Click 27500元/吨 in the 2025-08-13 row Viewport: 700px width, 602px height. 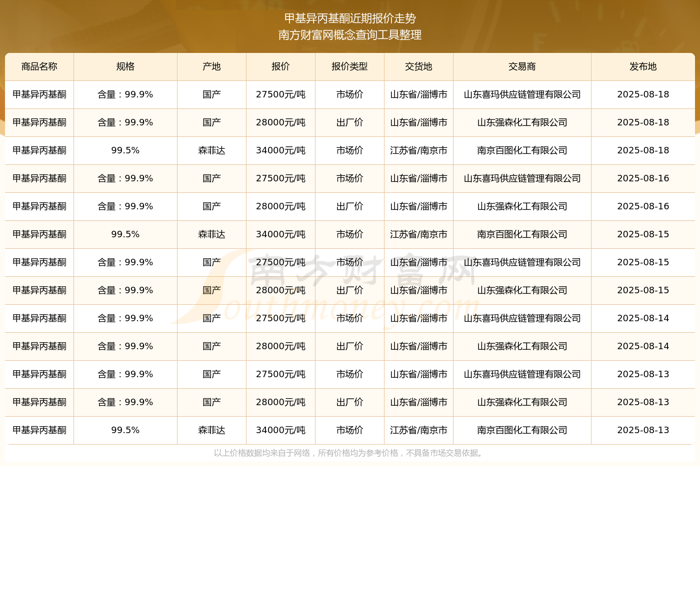coord(280,374)
